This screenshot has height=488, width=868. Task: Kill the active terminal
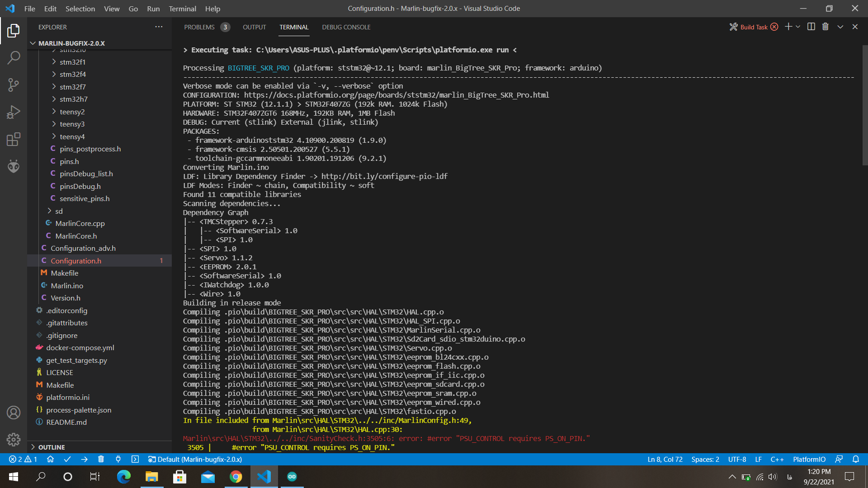pyautogui.click(x=825, y=27)
